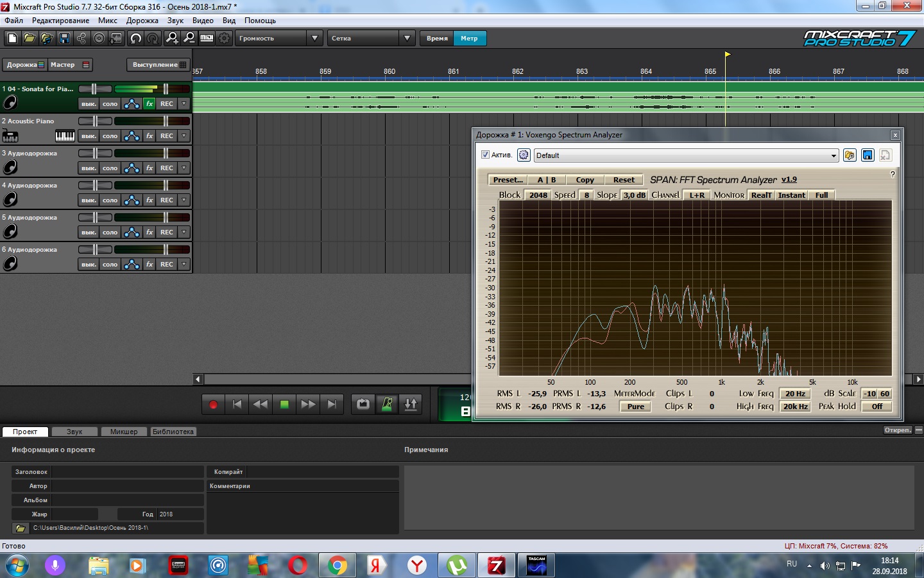Viewport: 924px width, 578px height.
Task: Toggle the metronome icon
Action: (387, 405)
